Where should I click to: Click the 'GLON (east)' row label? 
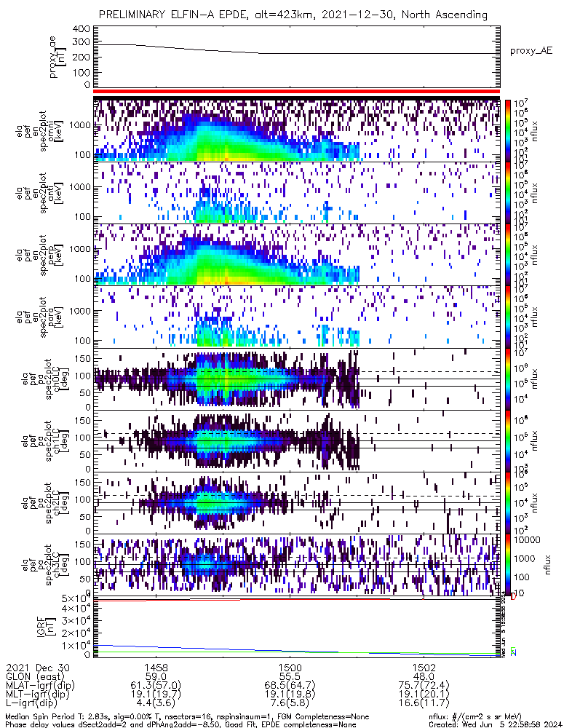click(x=35, y=677)
